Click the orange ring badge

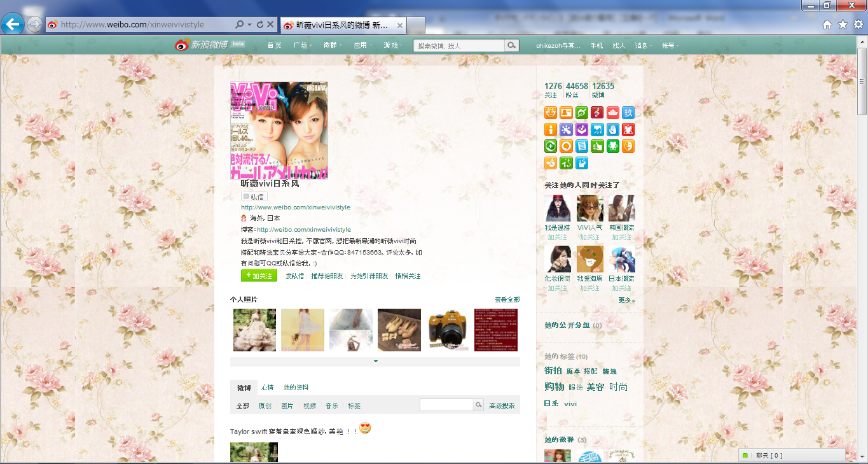coord(567,146)
